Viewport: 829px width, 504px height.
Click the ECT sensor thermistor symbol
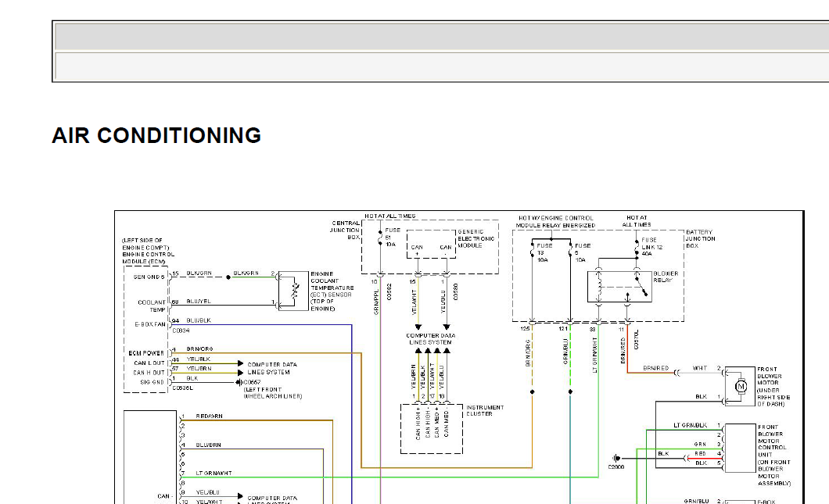click(x=295, y=291)
